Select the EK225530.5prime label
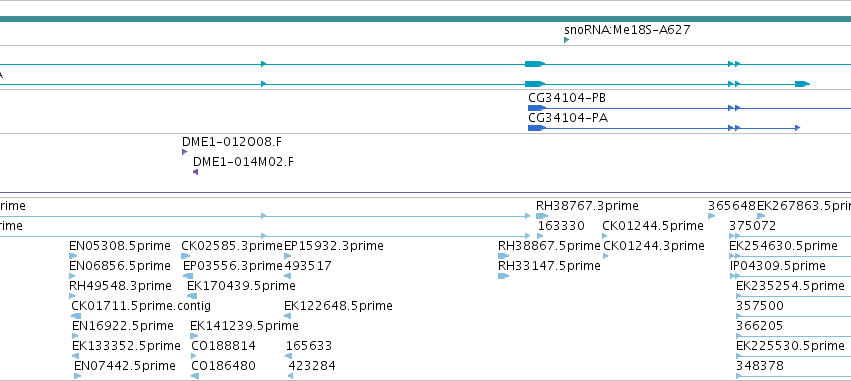This screenshot has height=381, width=851. 790,346
